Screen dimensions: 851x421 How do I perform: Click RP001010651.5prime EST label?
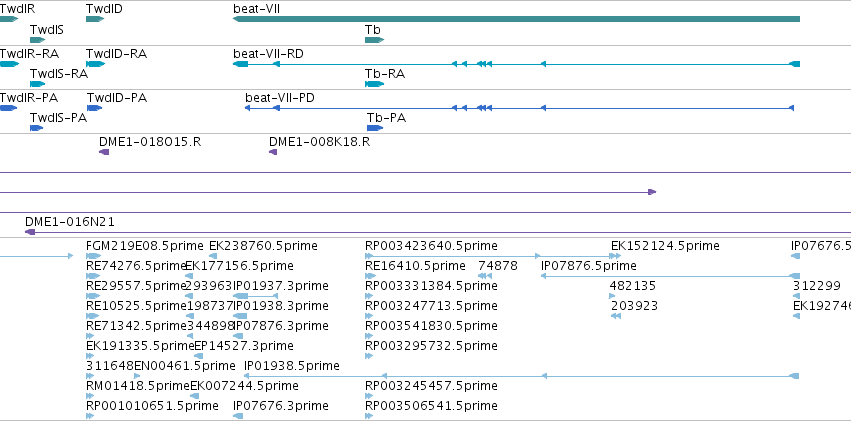coord(153,406)
